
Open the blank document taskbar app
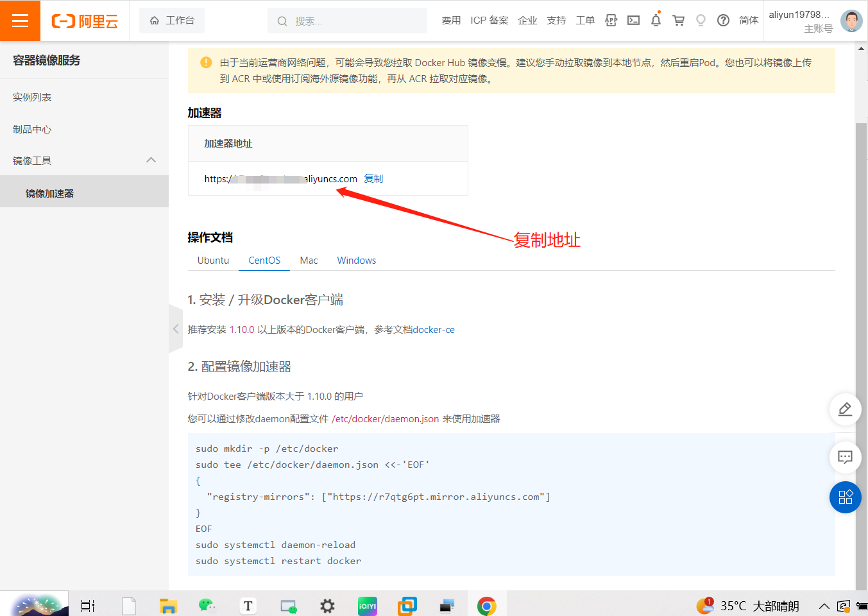pos(129,606)
